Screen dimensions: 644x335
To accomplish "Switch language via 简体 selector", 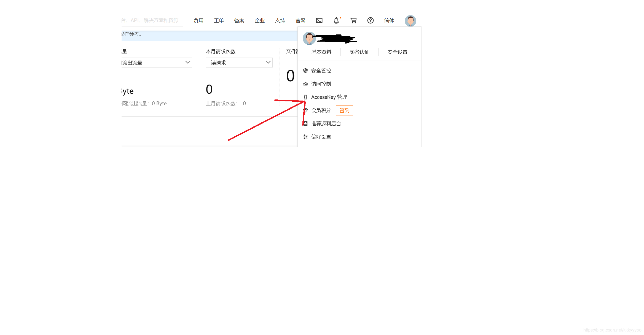I will 389,21.
